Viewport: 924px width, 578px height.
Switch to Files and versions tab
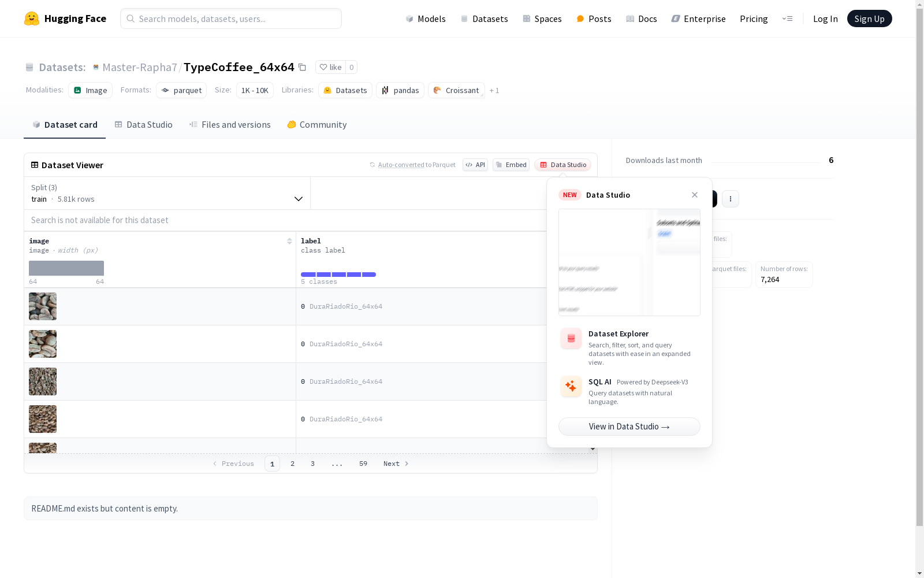[x=230, y=124]
